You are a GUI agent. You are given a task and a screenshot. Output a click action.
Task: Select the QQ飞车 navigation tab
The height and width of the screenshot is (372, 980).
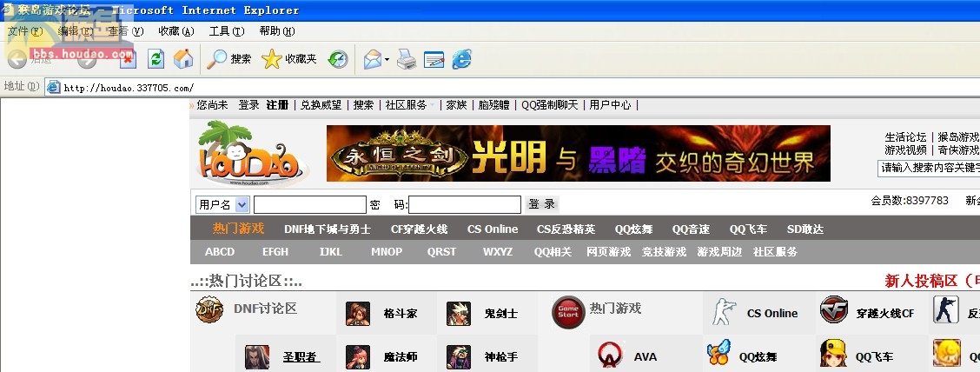[749, 229]
